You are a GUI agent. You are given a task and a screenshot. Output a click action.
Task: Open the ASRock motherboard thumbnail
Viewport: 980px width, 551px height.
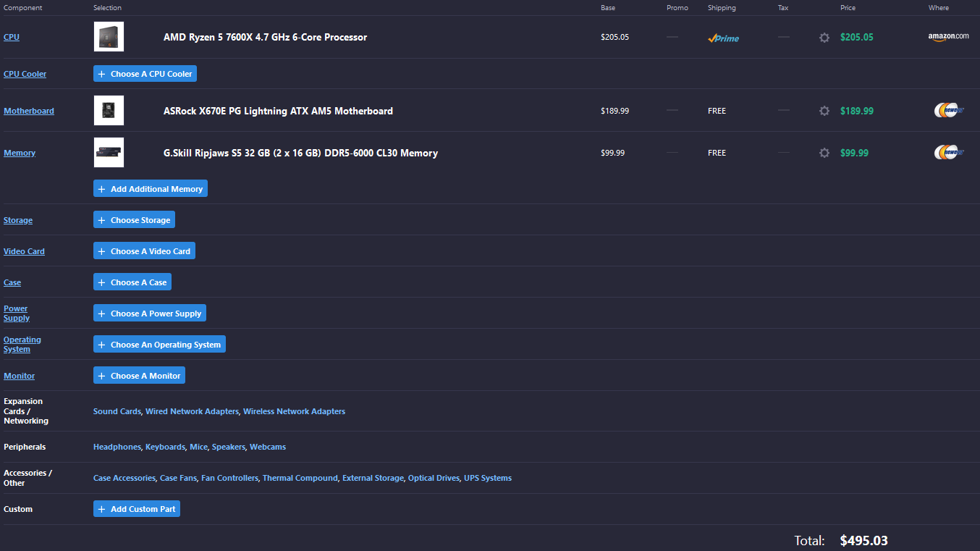point(109,111)
